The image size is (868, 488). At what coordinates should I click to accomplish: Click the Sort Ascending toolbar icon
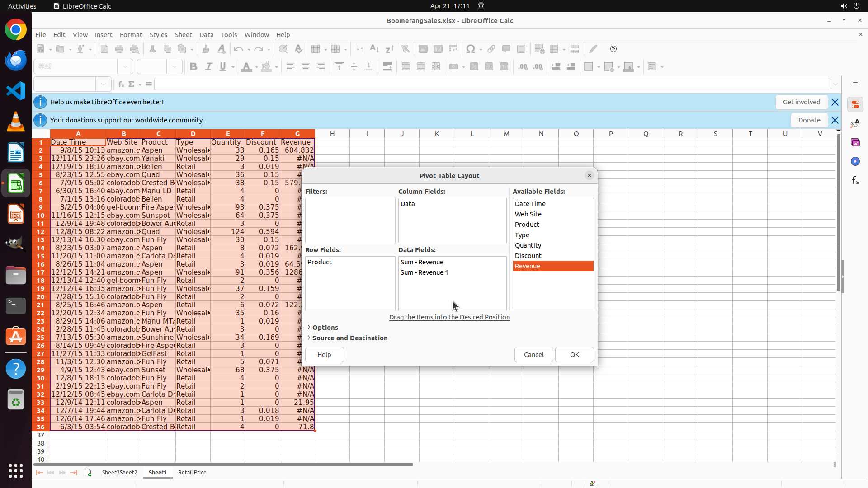pyautogui.click(x=374, y=49)
